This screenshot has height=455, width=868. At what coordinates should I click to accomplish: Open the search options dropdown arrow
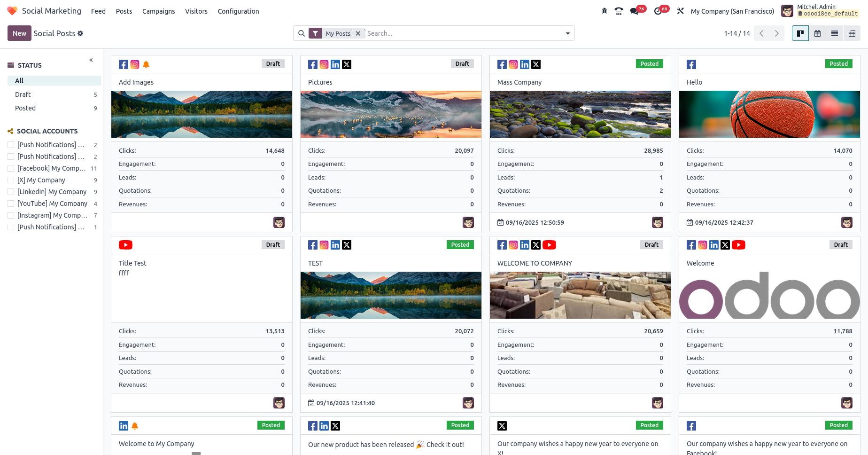[x=568, y=33]
